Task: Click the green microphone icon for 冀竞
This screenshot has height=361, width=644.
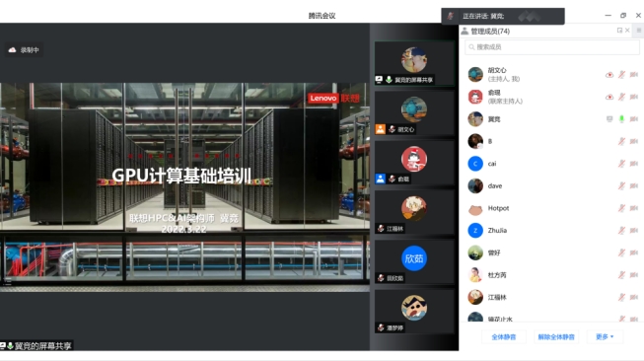Action: coord(622,119)
